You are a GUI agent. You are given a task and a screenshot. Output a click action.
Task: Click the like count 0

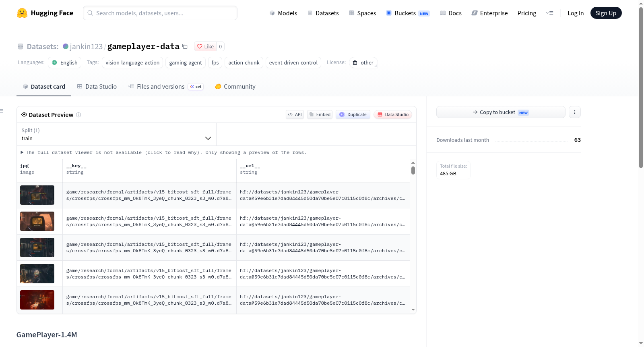(x=220, y=46)
